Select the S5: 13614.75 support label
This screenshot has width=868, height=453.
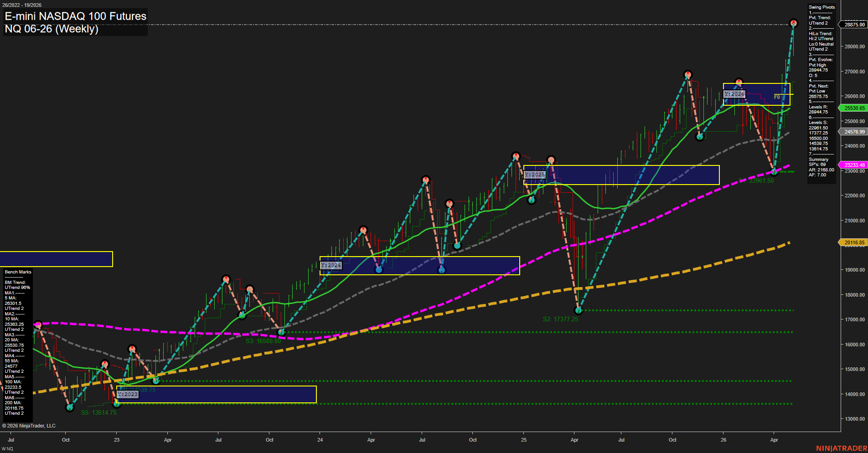[98, 412]
